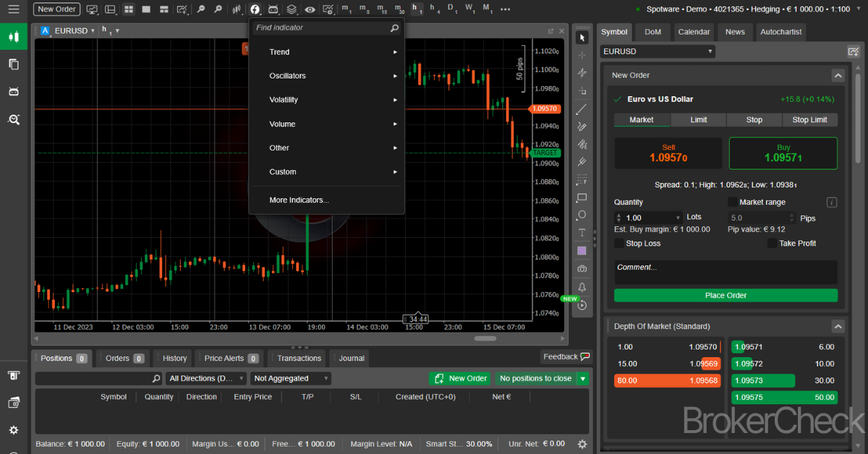This screenshot has width=868, height=454.
Task: Open the All Directions filter dropdown
Action: tap(206, 378)
